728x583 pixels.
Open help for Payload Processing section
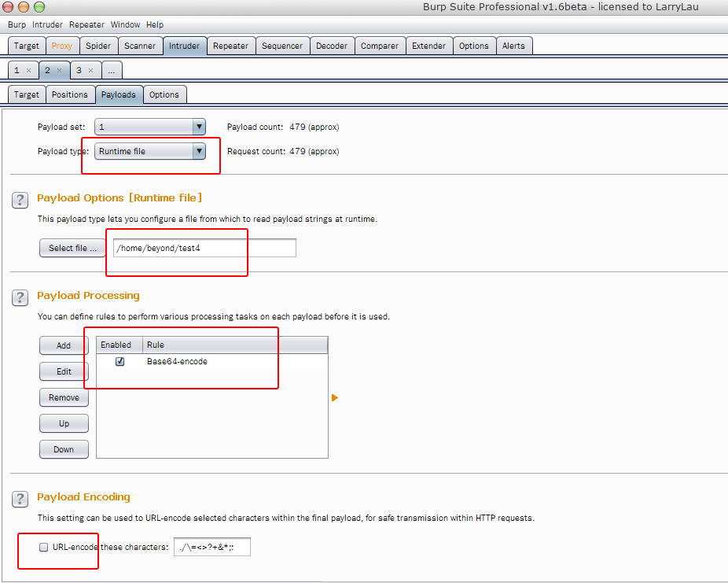tap(20, 297)
